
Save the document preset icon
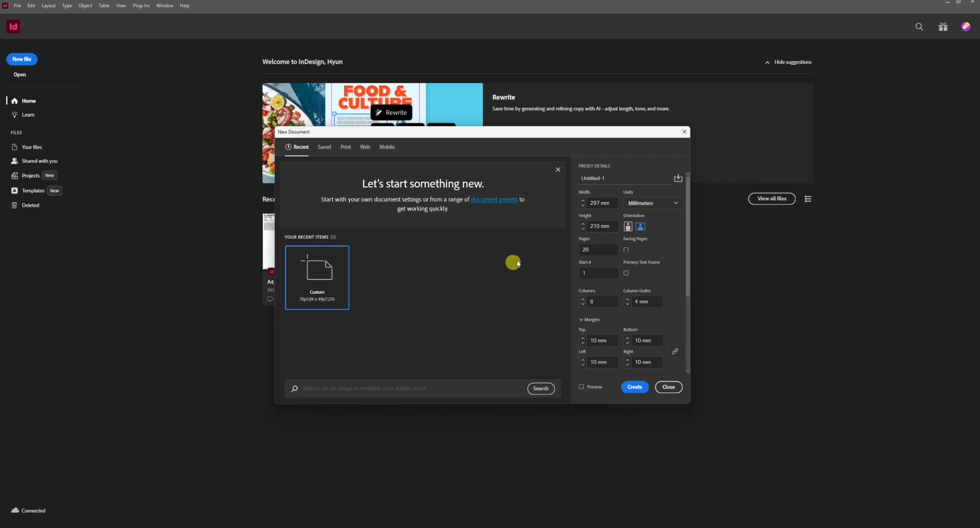tap(678, 178)
